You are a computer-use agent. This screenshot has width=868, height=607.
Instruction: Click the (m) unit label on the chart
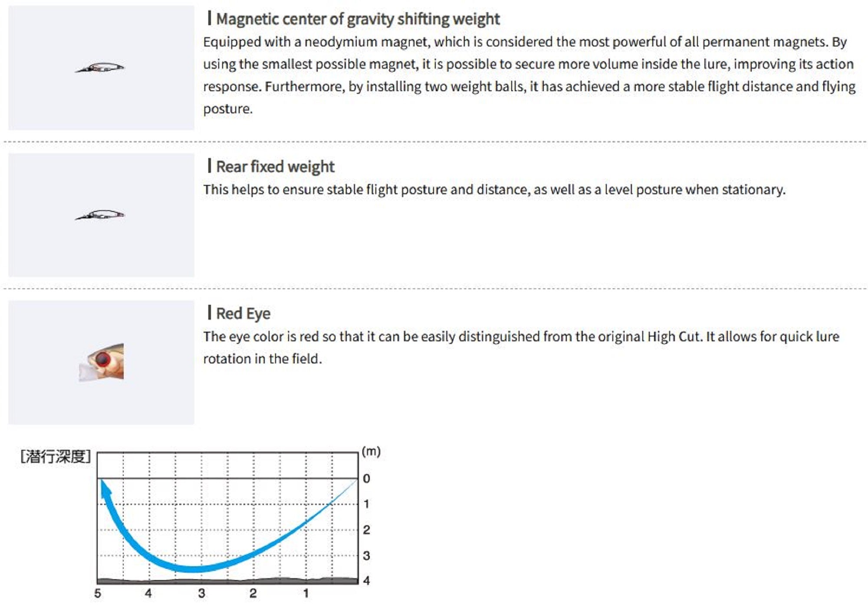[x=371, y=452]
